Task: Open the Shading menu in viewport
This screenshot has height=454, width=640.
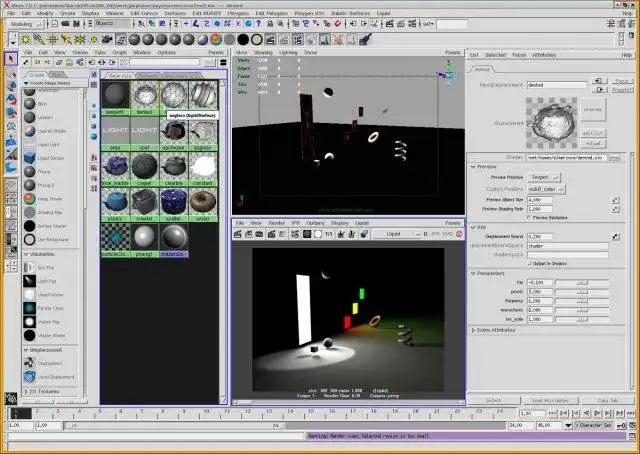Action: (263, 52)
